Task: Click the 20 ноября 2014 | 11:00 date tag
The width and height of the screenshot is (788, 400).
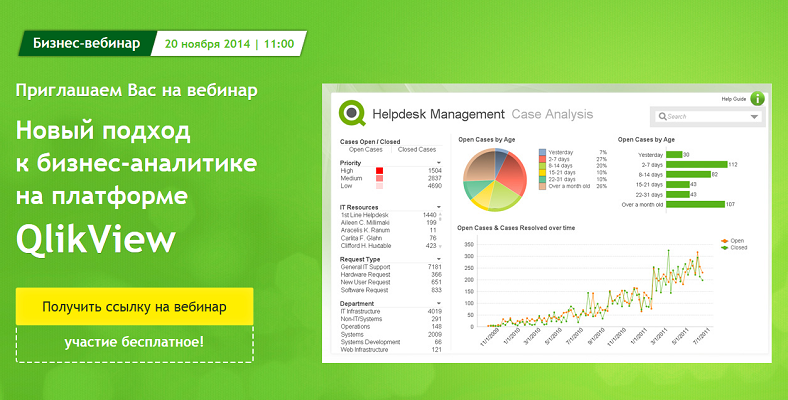Action: [230, 44]
